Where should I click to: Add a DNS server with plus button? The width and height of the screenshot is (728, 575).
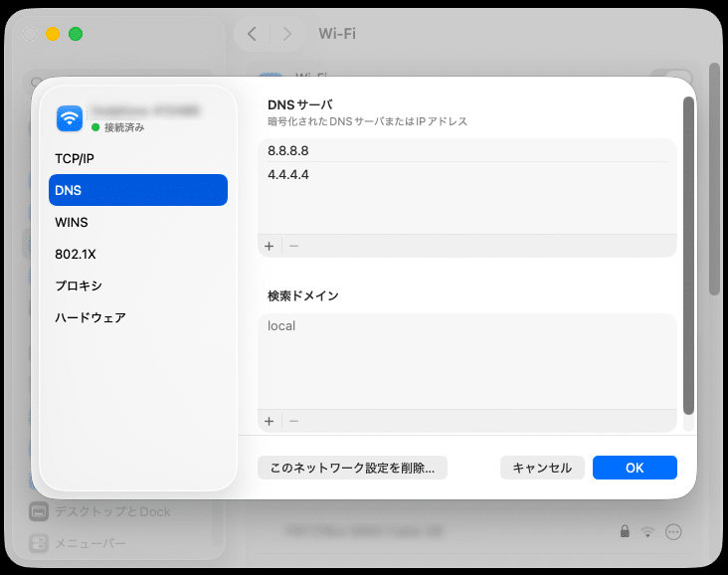click(x=270, y=246)
